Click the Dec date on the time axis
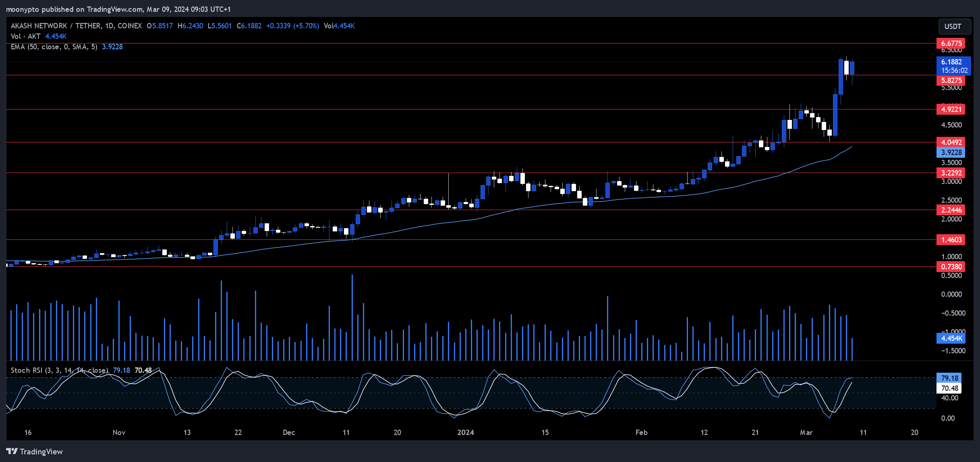980x462 pixels. pyautogui.click(x=289, y=432)
